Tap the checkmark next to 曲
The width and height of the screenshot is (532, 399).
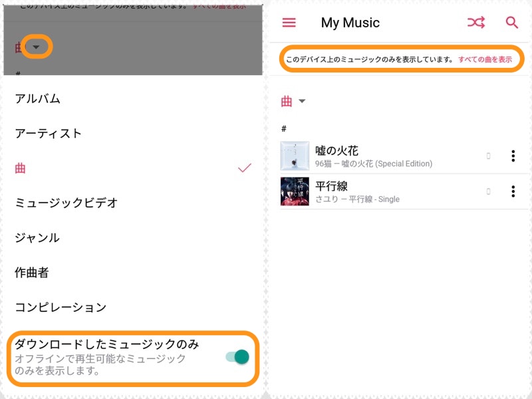(244, 168)
